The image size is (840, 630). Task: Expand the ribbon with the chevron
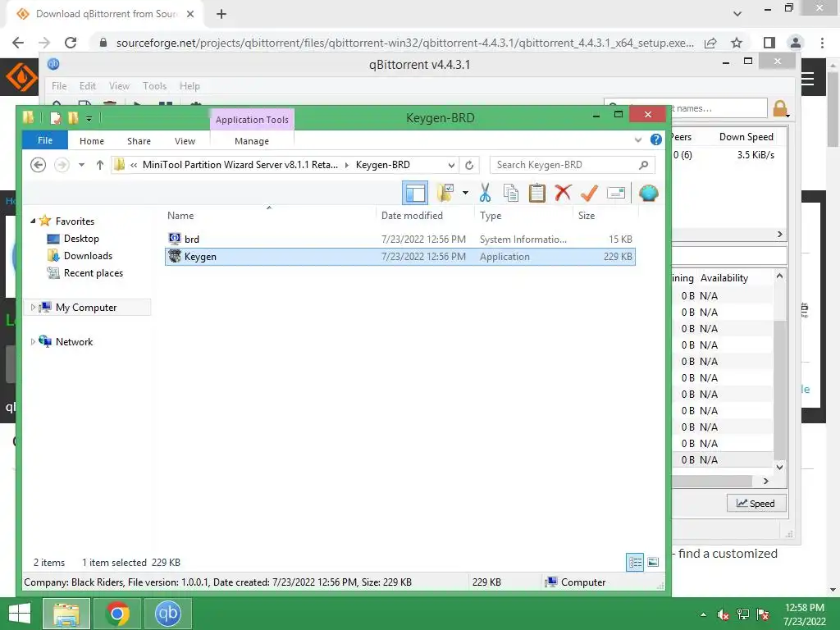coord(638,140)
